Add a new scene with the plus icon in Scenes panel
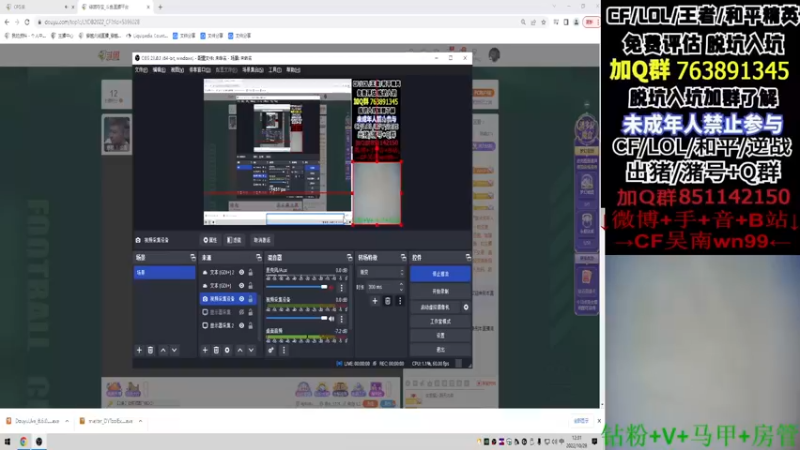800x450 pixels. point(139,351)
